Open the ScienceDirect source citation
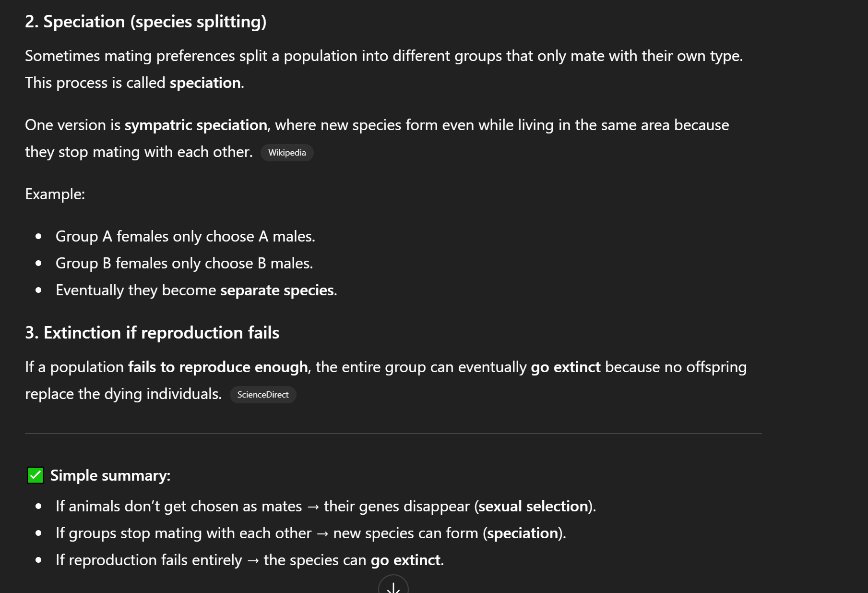 point(263,395)
